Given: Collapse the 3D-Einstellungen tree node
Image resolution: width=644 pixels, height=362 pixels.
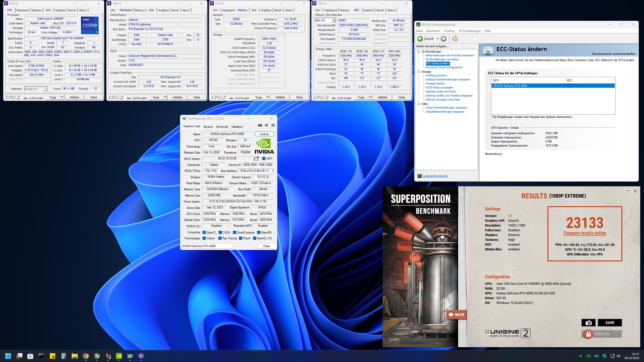Looking at the screenshot, I should tap(419, 52).
